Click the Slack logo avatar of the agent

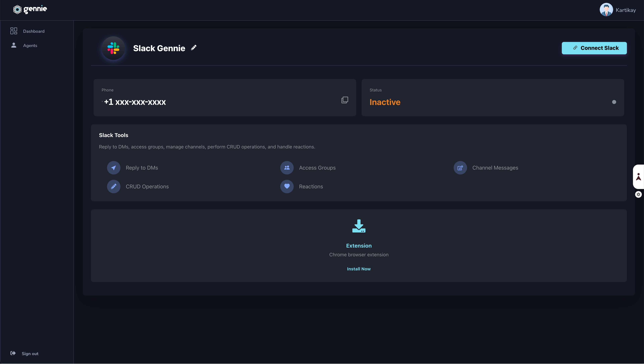[113, 48]
